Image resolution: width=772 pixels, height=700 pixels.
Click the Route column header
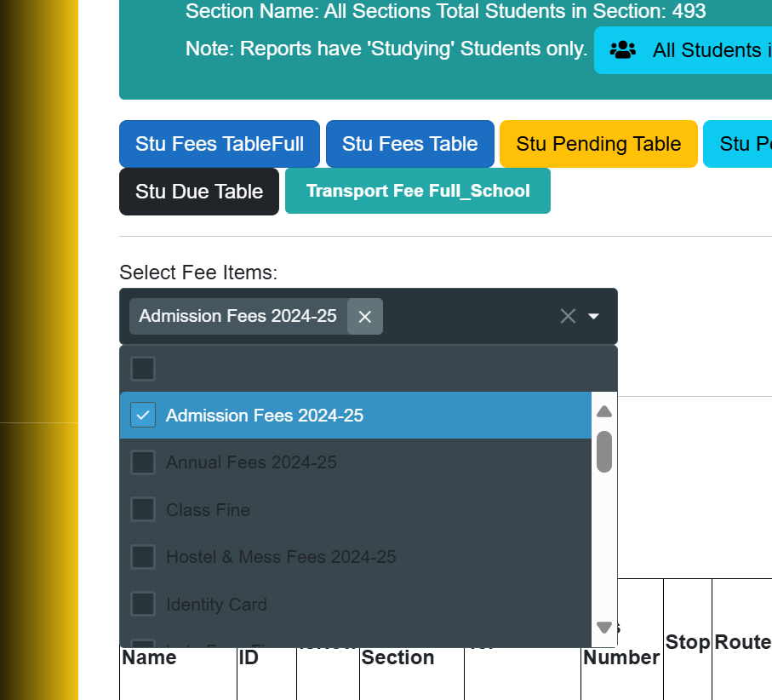[x=742, y=642]
